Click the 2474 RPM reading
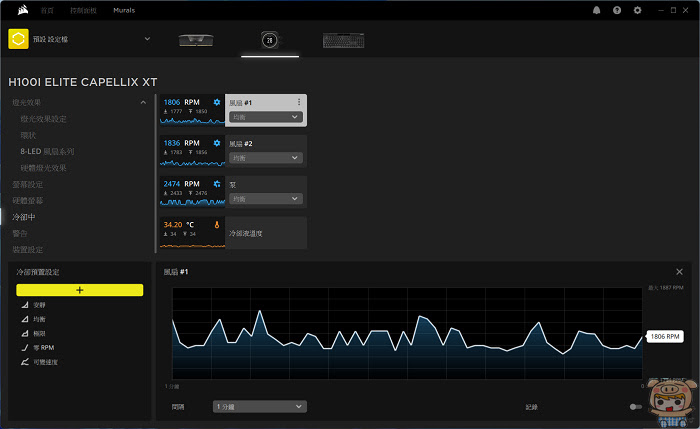The image size is (700, 429). coord(181,184)
